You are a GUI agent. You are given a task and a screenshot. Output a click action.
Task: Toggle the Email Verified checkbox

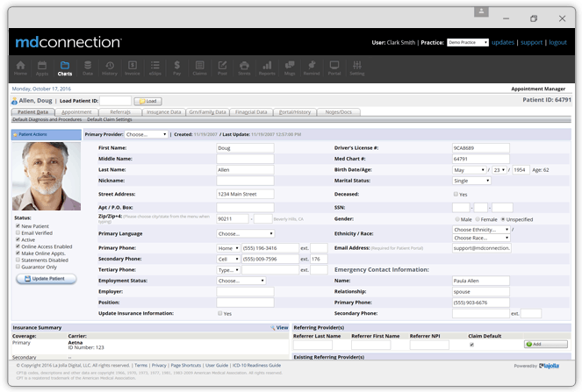pyautogui.click(x=18, y=232)
